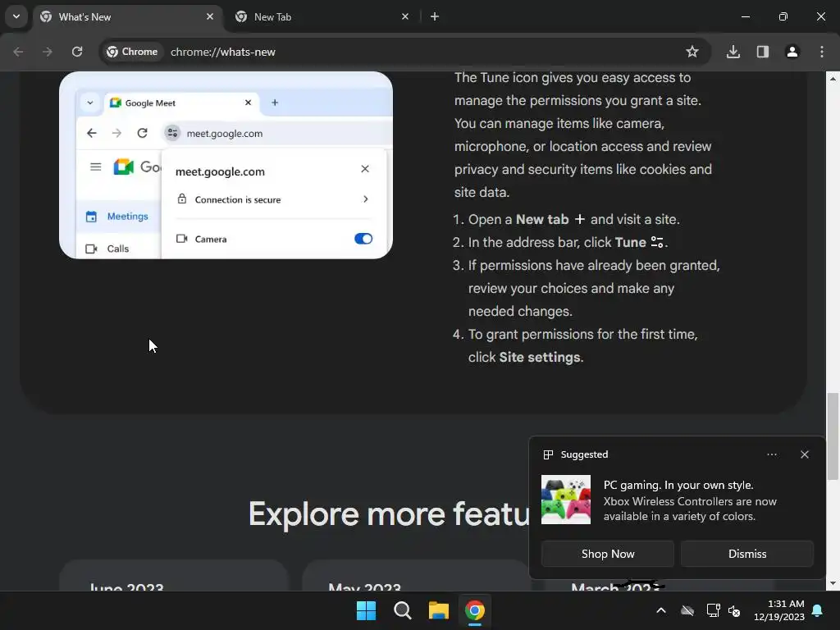Open Windows Search from taskbar

click(x=402, y=610)
